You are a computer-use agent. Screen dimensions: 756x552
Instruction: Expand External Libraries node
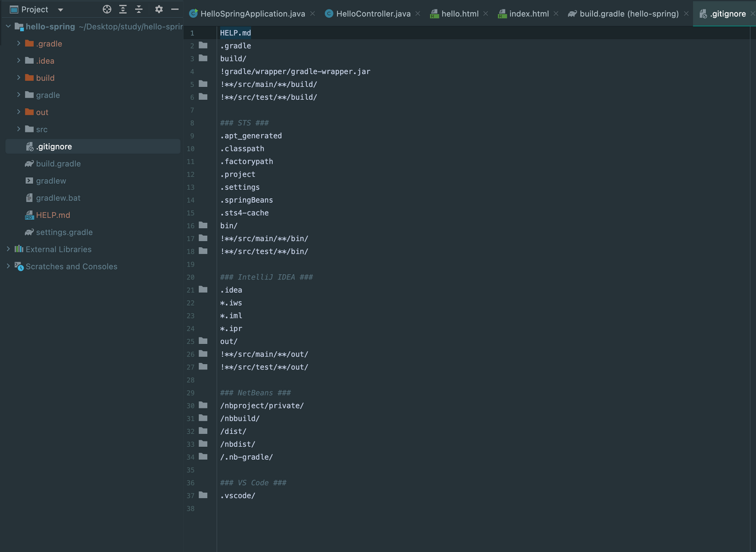point(8,249)
